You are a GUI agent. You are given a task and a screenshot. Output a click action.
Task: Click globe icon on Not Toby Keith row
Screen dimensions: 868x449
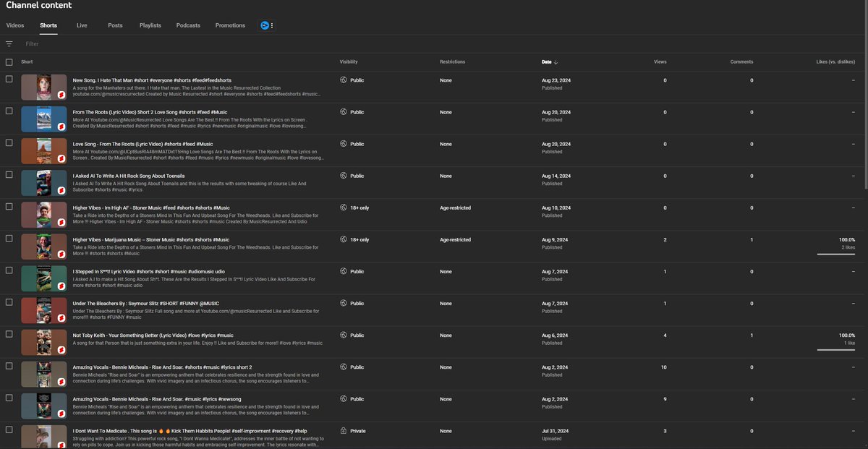pyautogui.click(x=344, y=335)
